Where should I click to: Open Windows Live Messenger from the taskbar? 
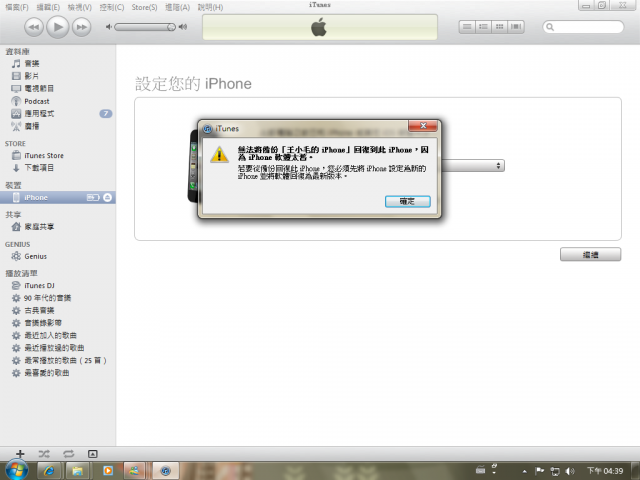tap(135, 471)
